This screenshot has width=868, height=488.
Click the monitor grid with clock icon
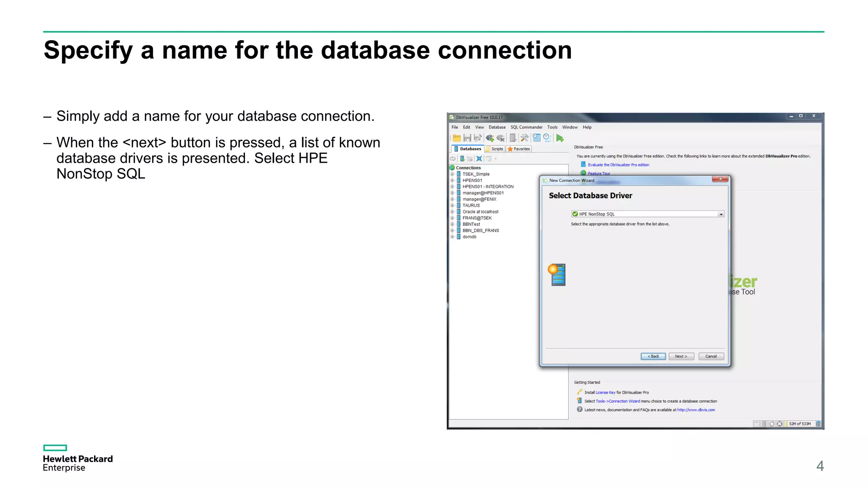tap(537, 138)
